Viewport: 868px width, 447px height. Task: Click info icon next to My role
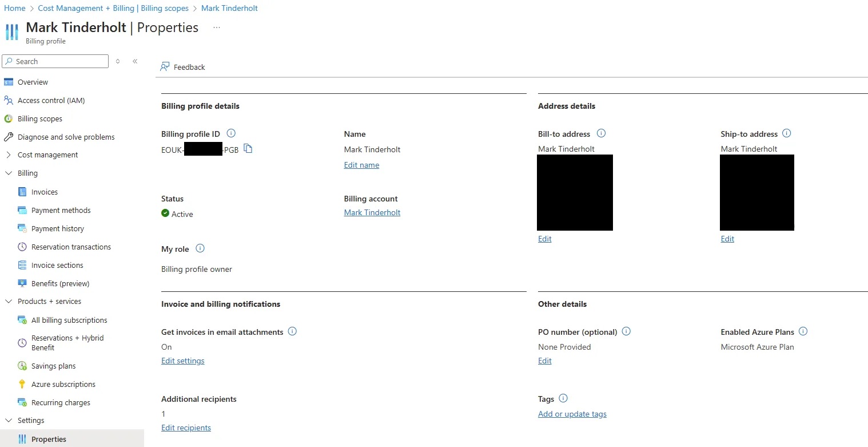click(200, 248)
